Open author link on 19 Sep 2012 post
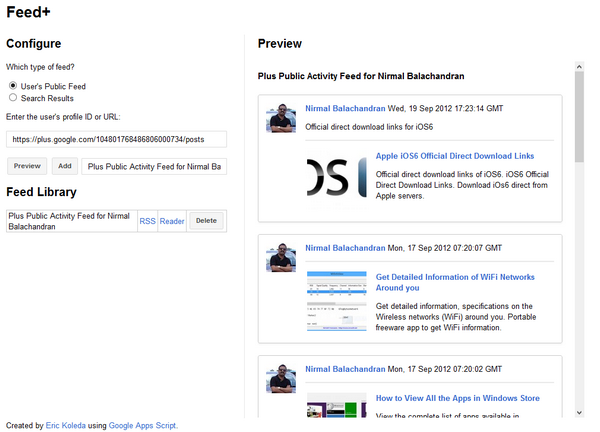The width and height of the screenshot is (600, 432). click(345, 108)
